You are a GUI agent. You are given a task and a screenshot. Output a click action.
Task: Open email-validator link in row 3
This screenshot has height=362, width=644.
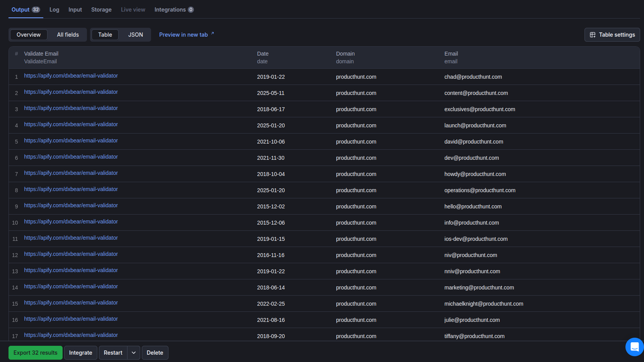[x=71, y=108]
